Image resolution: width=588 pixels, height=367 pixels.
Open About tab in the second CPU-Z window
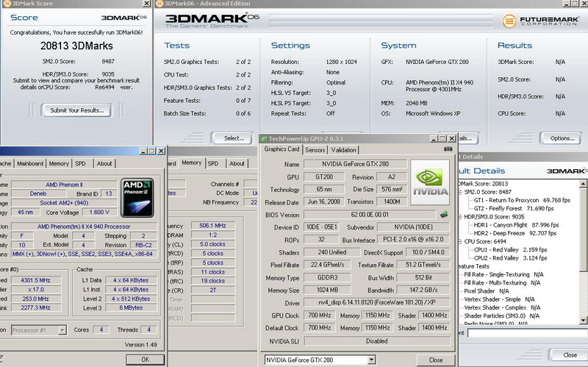pos(237,163)
